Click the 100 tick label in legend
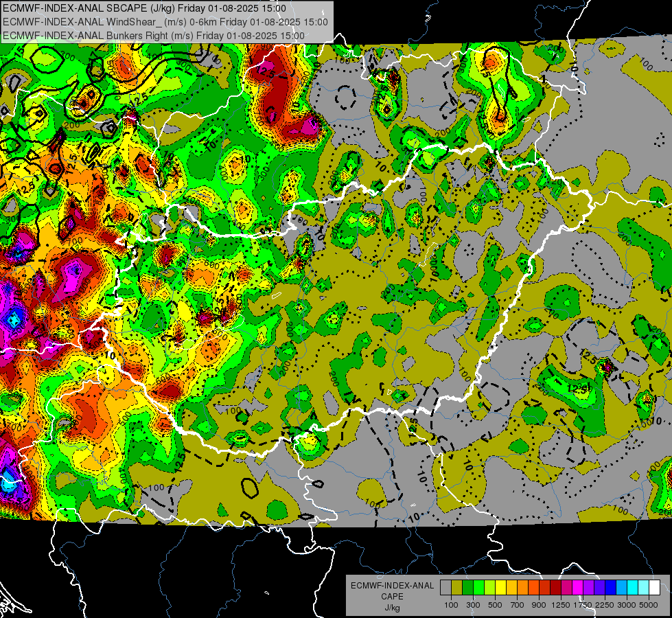Viewport: 672px width, 618px height. [x=451, y=605]
